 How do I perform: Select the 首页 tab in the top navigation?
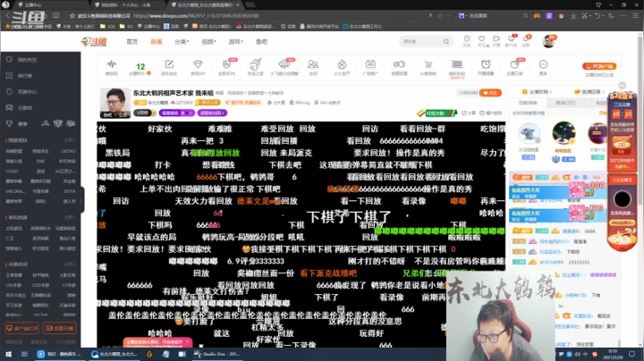[131, 41]
